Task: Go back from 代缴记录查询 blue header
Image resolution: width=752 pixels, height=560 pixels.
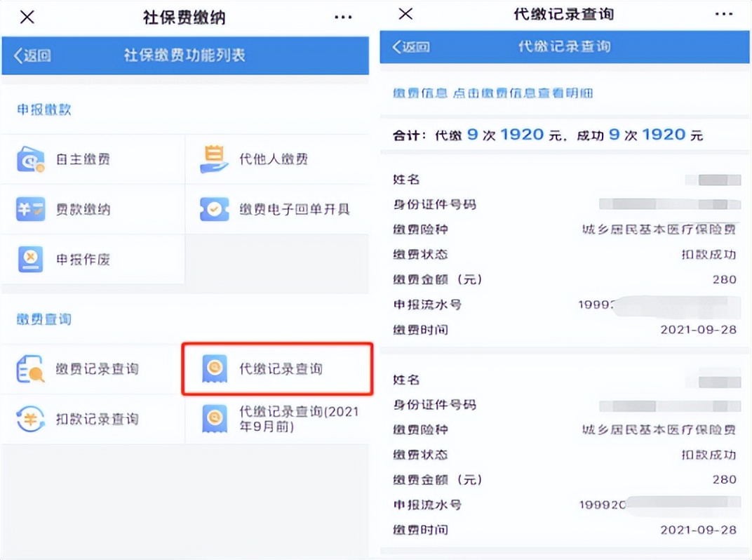Action: [411, 47]
